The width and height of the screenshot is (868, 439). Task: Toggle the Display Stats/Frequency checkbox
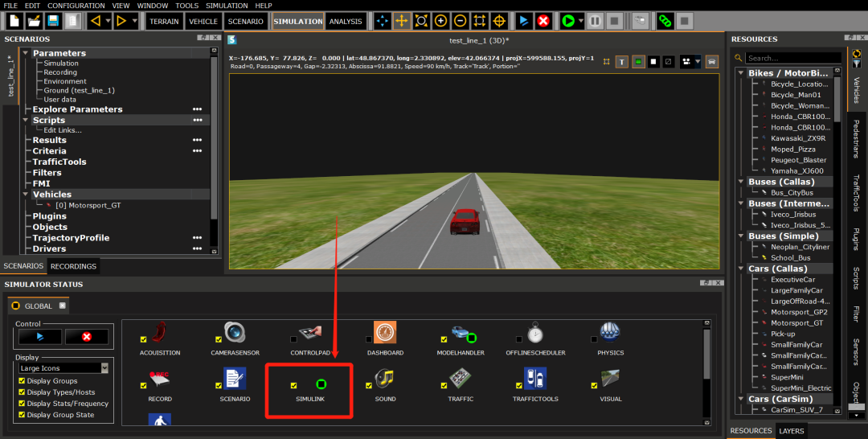click(23, 403)
